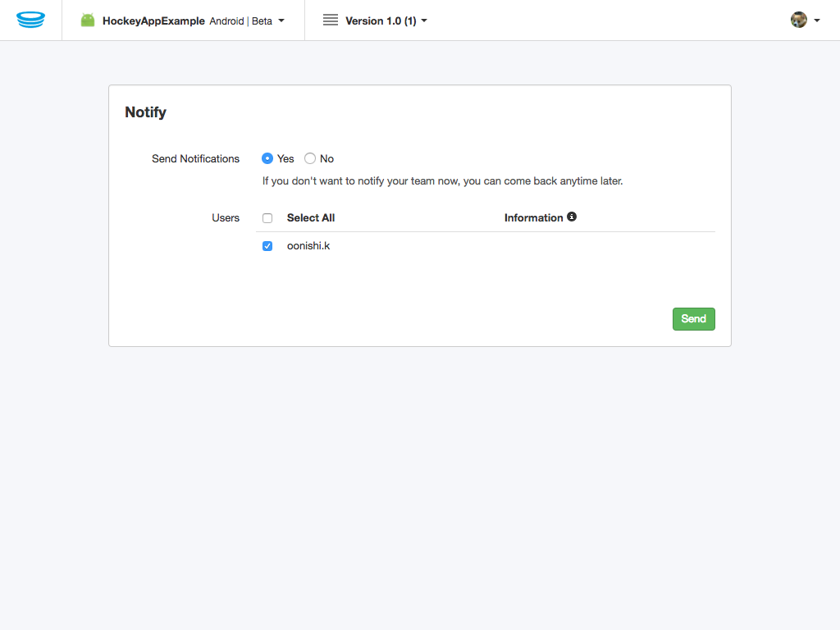This screenshot has height=630, width=840.
Task: Expand the Version 1.0 (1) dropdown
Action: coord(422,20)
